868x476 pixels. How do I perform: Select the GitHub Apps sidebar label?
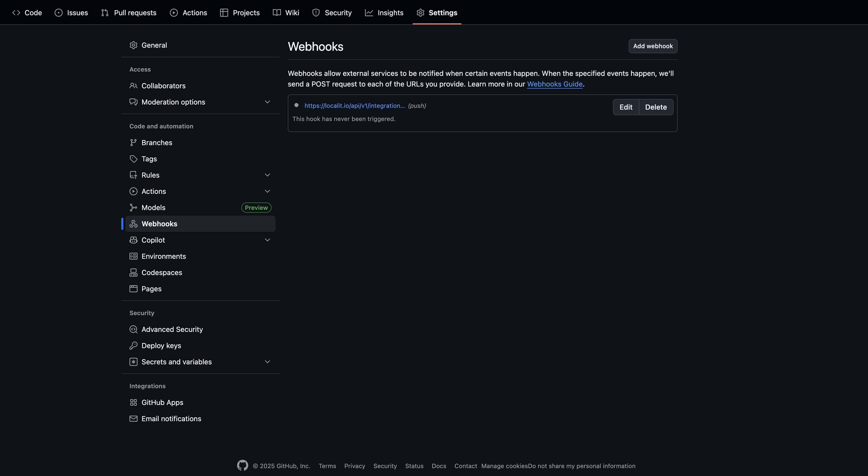(162, 402)
